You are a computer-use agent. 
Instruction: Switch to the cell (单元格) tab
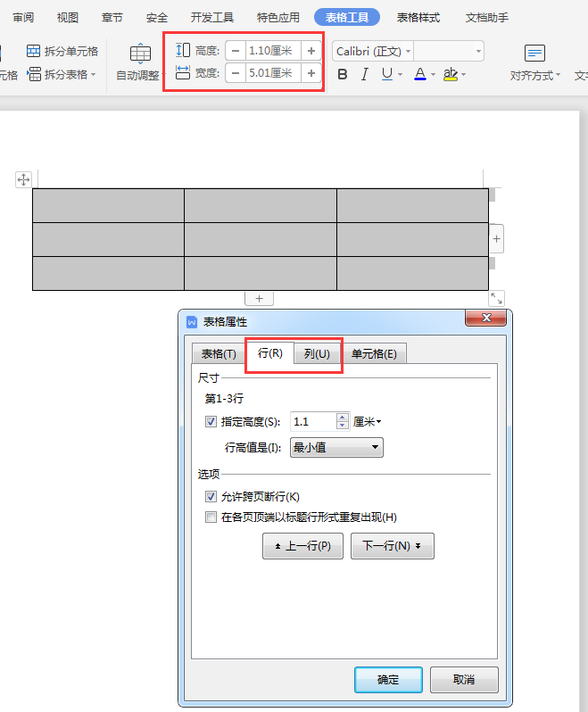(x=375, y=353)
